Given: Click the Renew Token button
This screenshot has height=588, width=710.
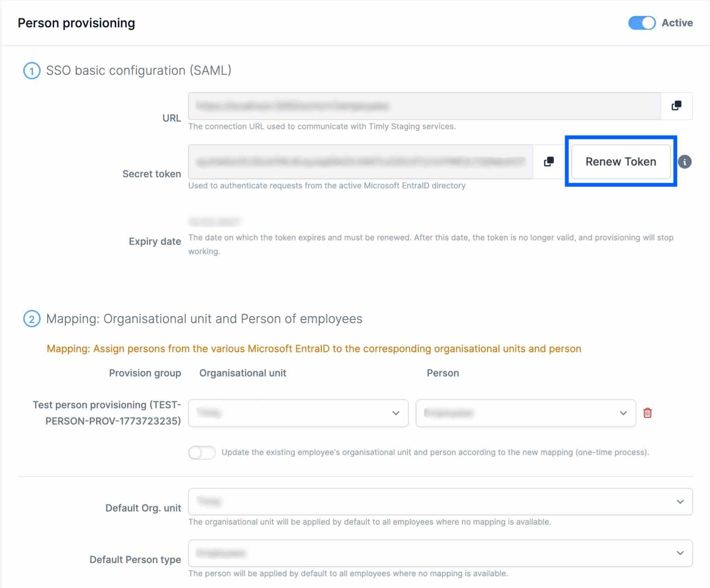Looking at the screenshot, I should coord(621,162).
